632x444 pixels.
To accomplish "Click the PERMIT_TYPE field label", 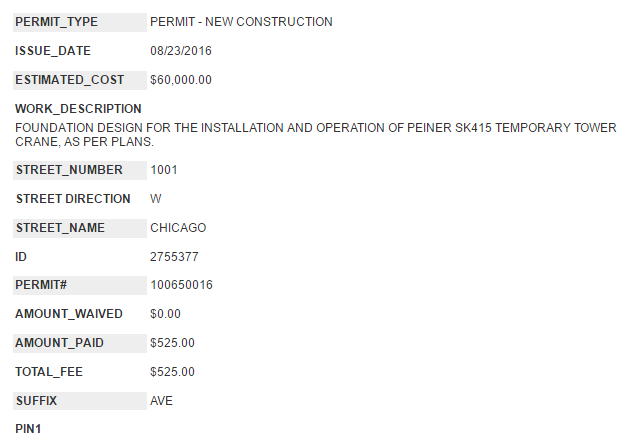I will click(x=57, y=22).
